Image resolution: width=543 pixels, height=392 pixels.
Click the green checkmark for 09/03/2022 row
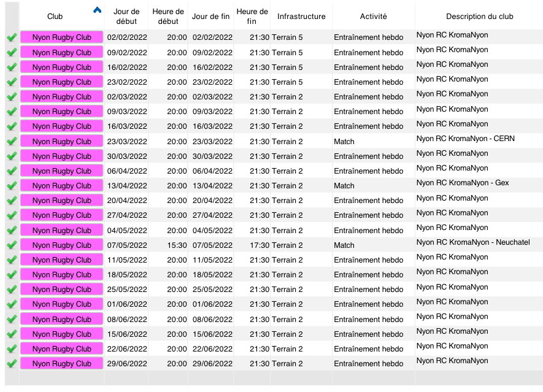coord(12,112)
